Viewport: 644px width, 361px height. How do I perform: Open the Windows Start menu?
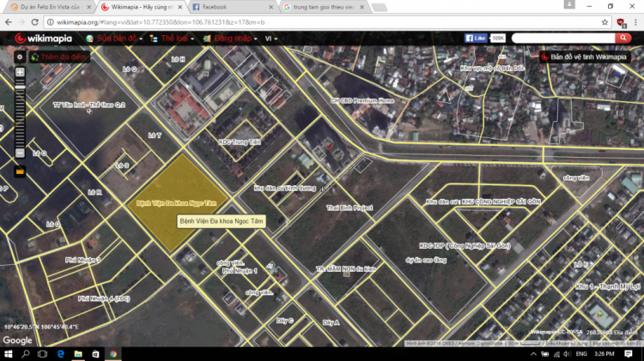9,353
